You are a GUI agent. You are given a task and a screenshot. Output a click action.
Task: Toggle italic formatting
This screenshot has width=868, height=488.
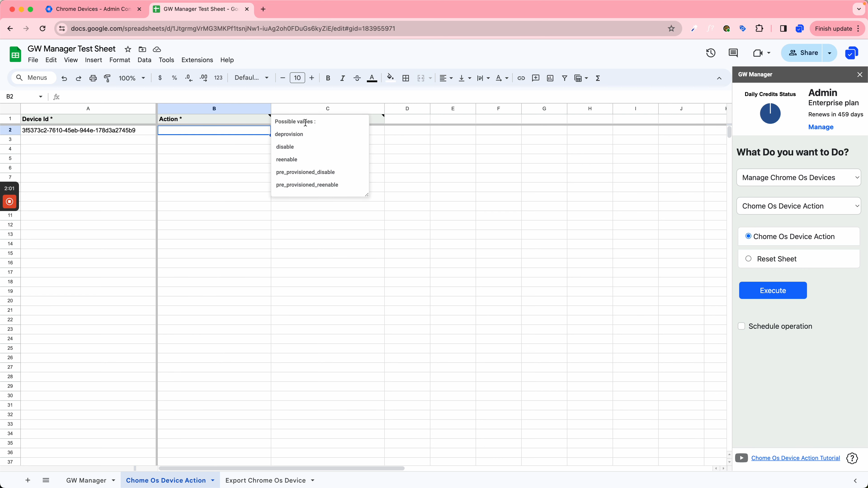pos(342,78)
